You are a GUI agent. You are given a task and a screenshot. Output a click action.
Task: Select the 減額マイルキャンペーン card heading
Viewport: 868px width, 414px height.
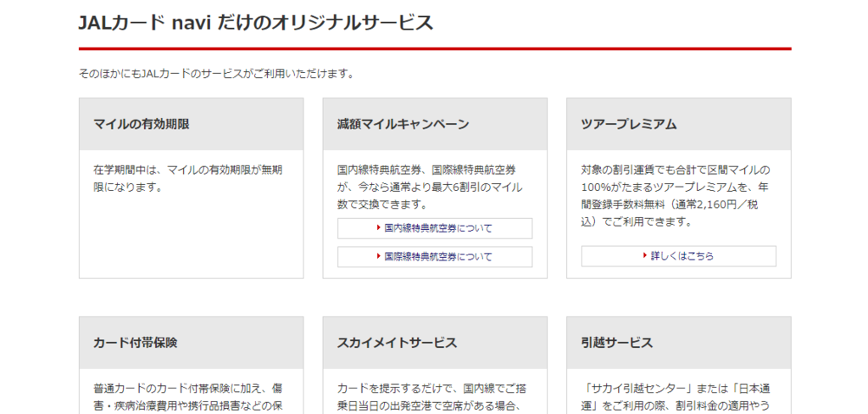[x=403, y=124]
